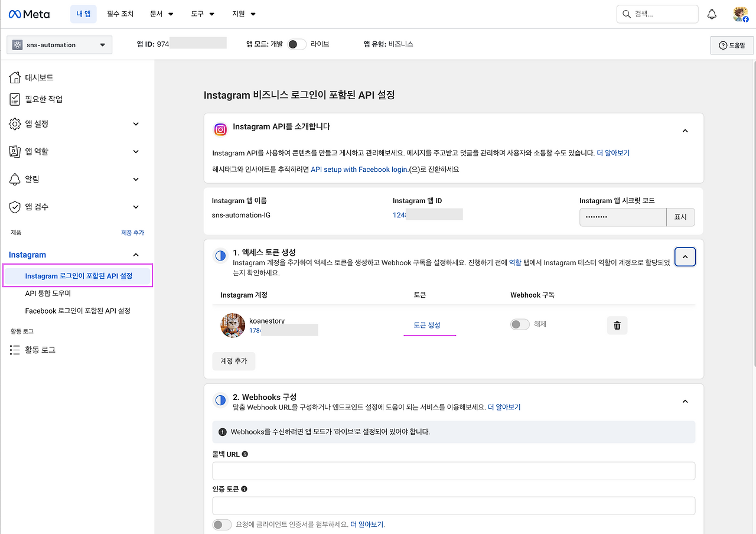Click 더 알아보기 beside Webhooks 구성 description

(x=504, y=407)
